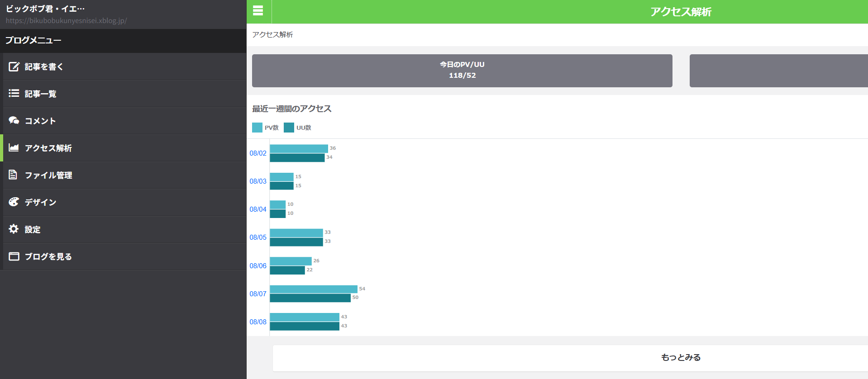This screenshot has height=379, width=868.
Task: Select the ファイル管理 menu item
Action: tap(124, 175)
